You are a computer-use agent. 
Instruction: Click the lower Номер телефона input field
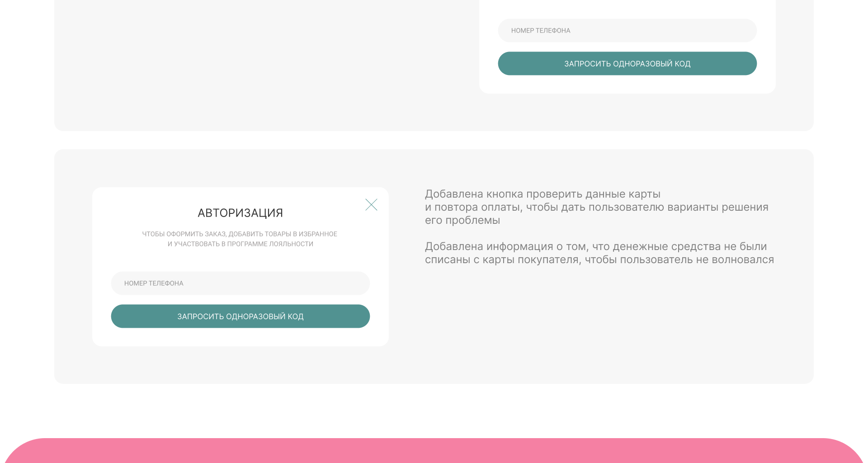click(240, 283)
